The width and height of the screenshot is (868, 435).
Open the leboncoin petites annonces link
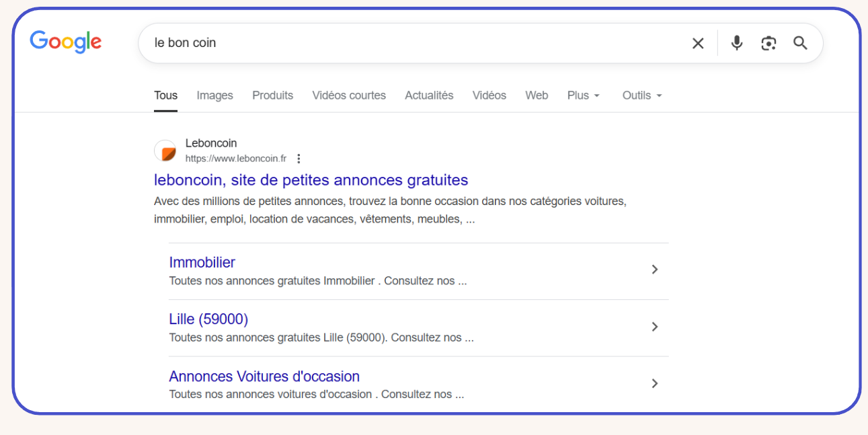pyautogui.click(x=311, y=180)
